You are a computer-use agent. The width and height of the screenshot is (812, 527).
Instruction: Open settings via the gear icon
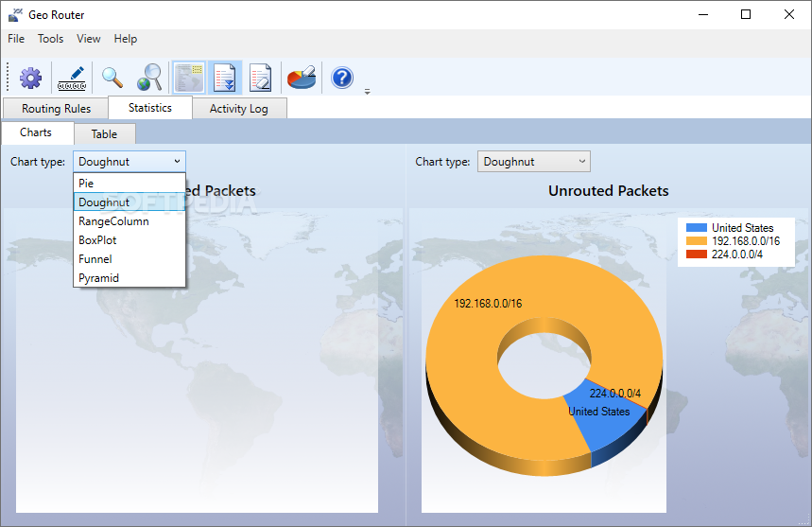click(30, 79)
